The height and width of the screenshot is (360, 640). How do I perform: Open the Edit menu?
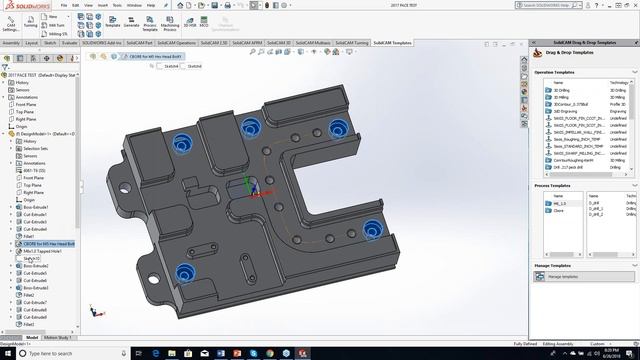(x=76, y=6)
